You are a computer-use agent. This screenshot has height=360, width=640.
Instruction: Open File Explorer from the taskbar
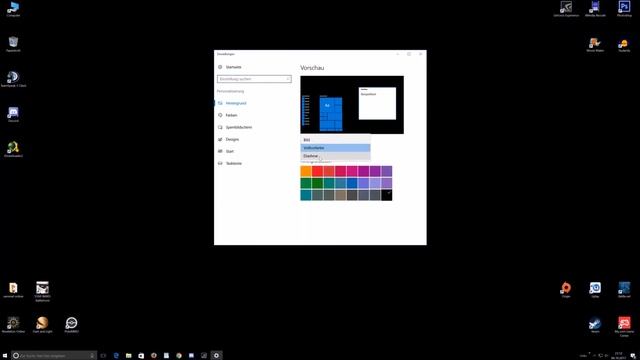coord(129,356)
